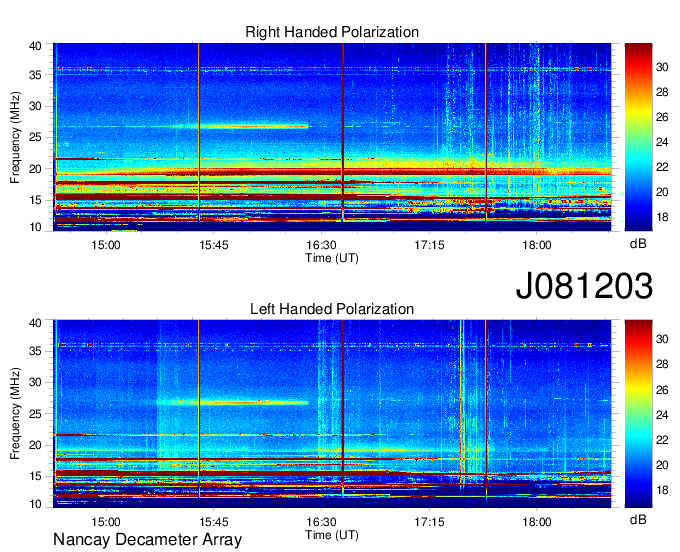This screenshot has height=552, width=680.
Task: Click the 10 MHz tick of left-handed plot
Action: (x=35, y=504)
